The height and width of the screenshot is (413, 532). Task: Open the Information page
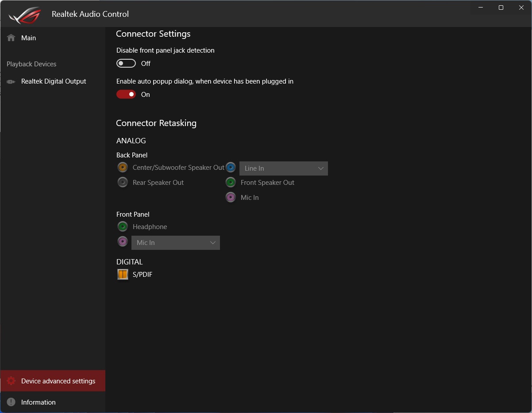tap(53, 402)
